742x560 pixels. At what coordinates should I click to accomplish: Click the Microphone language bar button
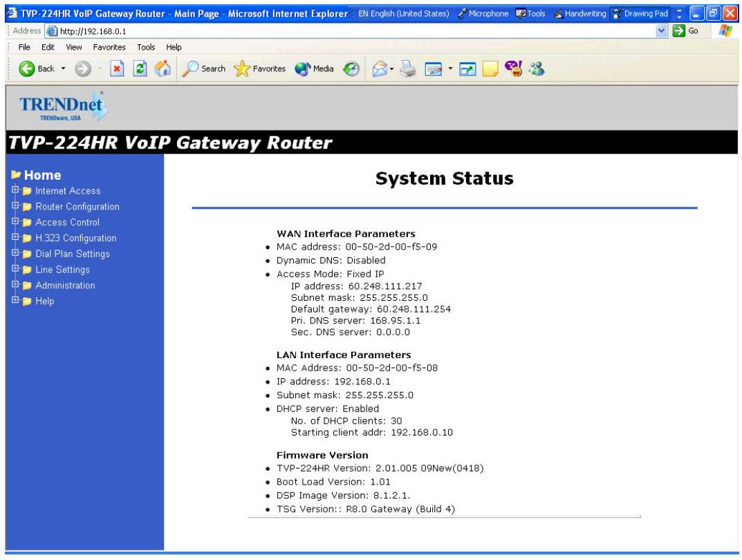(483, 14)
